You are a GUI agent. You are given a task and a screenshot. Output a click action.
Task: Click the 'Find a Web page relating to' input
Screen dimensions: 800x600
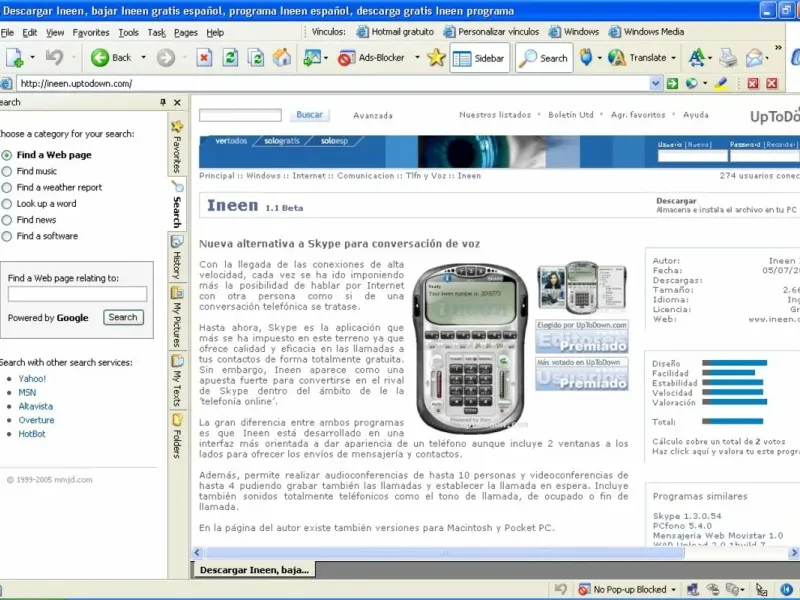[x=78, y=294]
